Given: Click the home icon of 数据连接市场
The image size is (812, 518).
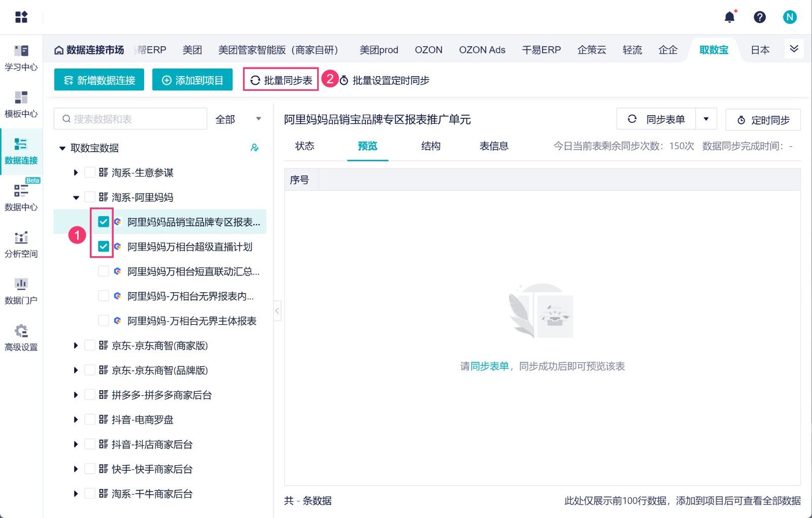Looking at the screenshot, I should [59, 50].
